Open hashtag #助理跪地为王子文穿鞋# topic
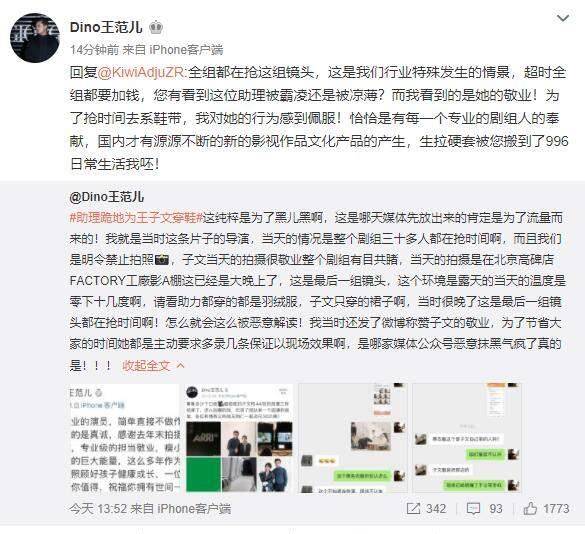This screenshot has width=585, height=534. [x=136, y=218]
